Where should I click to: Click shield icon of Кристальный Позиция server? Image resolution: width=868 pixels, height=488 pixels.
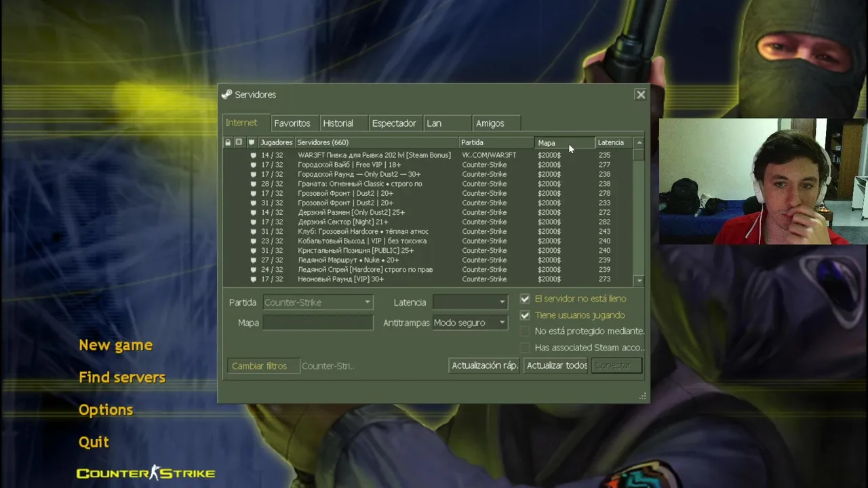[x=253, y=250]
